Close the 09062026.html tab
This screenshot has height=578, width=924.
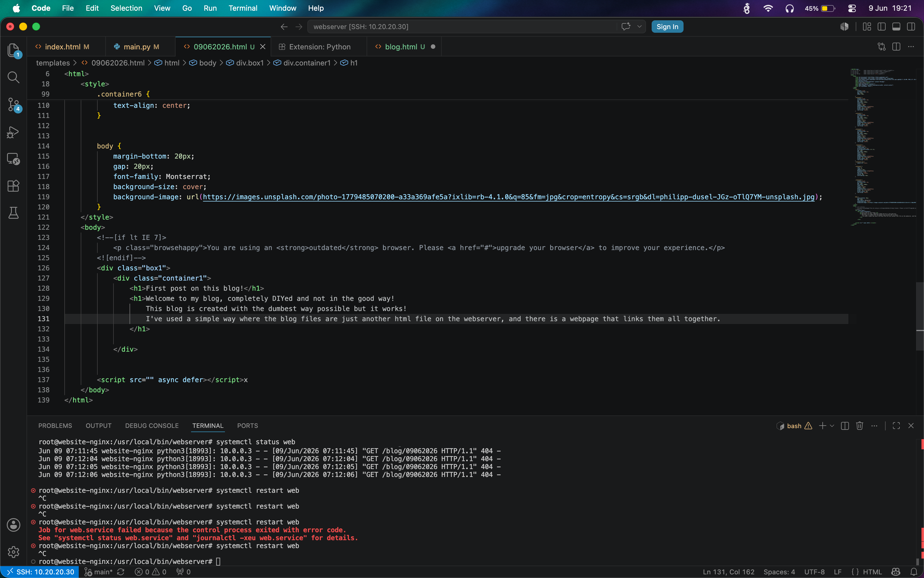click(263, 47)
